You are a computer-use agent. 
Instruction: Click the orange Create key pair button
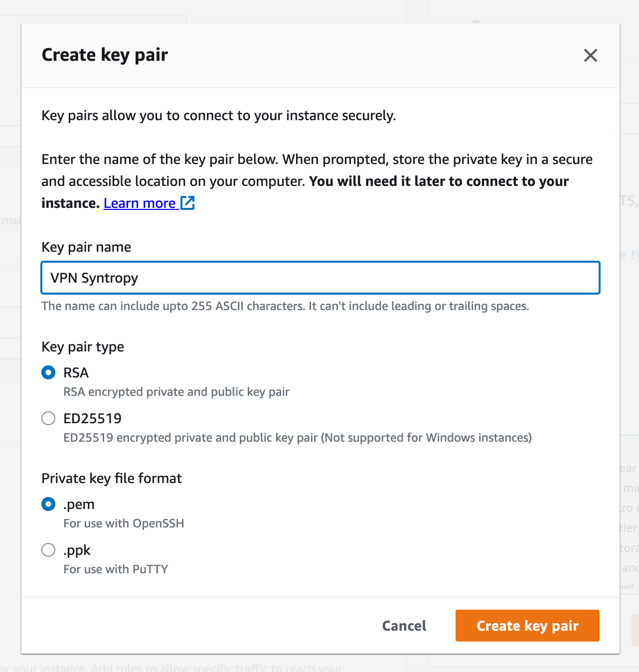tap(527, 626)
